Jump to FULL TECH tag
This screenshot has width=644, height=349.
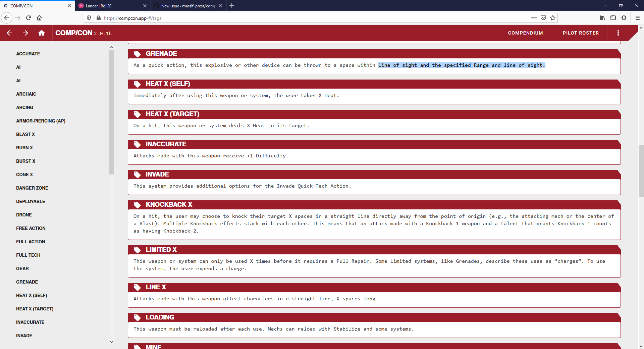pos(28,255)
